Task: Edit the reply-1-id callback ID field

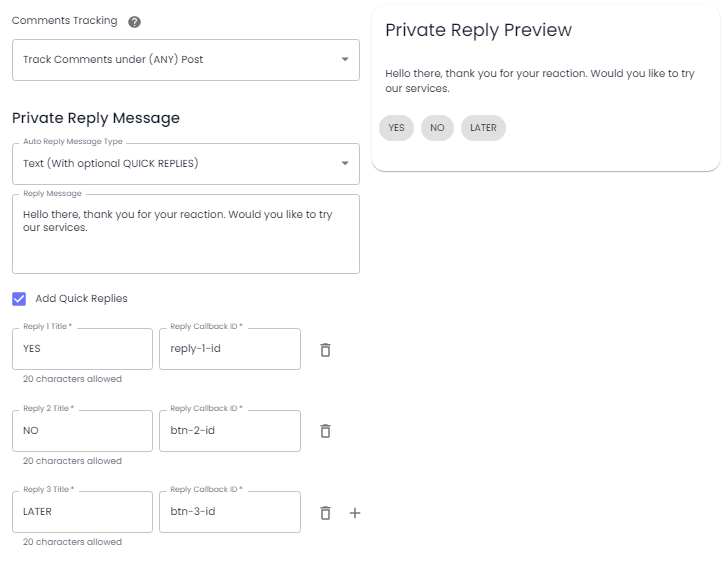Action: (230, 349)
